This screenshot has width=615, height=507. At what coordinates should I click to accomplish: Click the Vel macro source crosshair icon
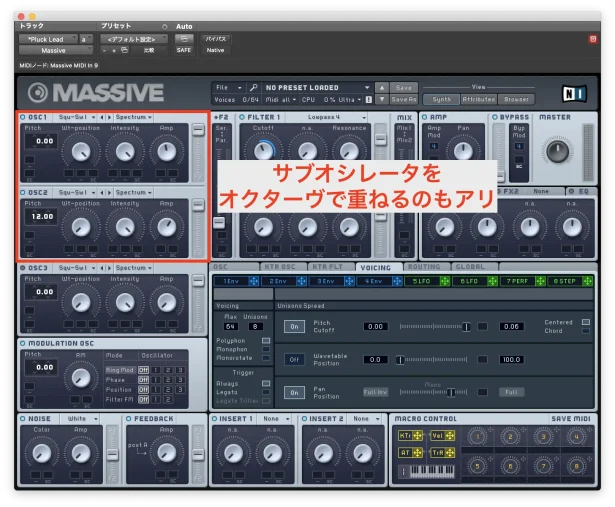click(x=450, y=436)
